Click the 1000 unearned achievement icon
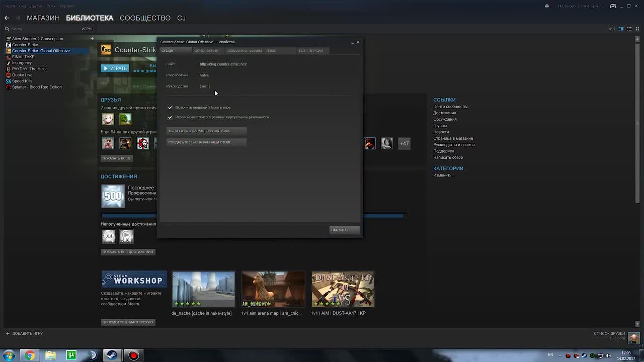The image size is (644, 362). 109,236
